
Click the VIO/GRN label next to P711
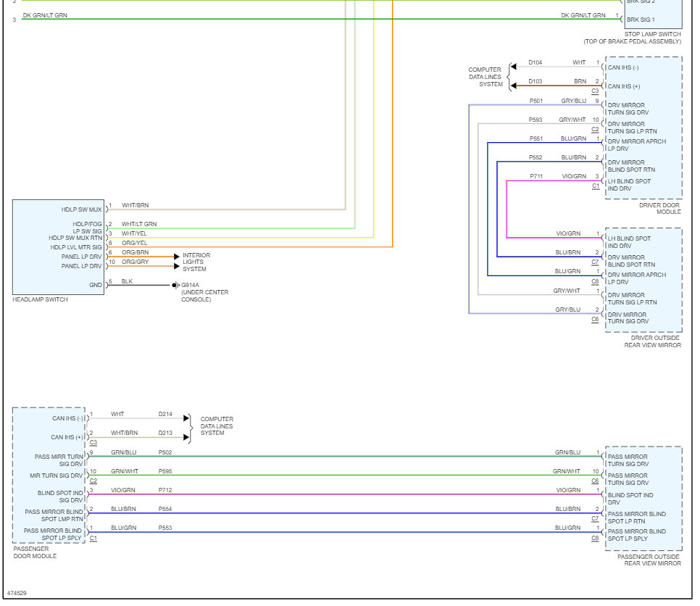pyautogui.click(x=574, y=176)
